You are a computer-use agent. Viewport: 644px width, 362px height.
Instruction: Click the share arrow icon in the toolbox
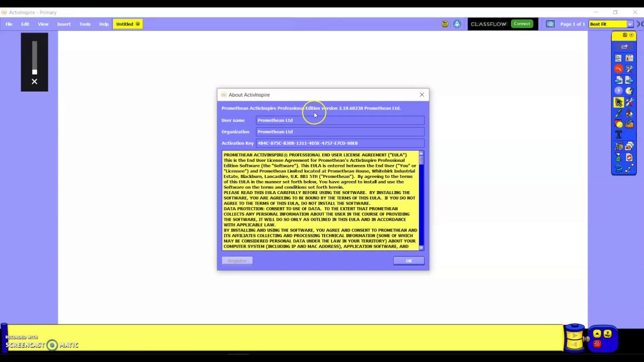624,47
